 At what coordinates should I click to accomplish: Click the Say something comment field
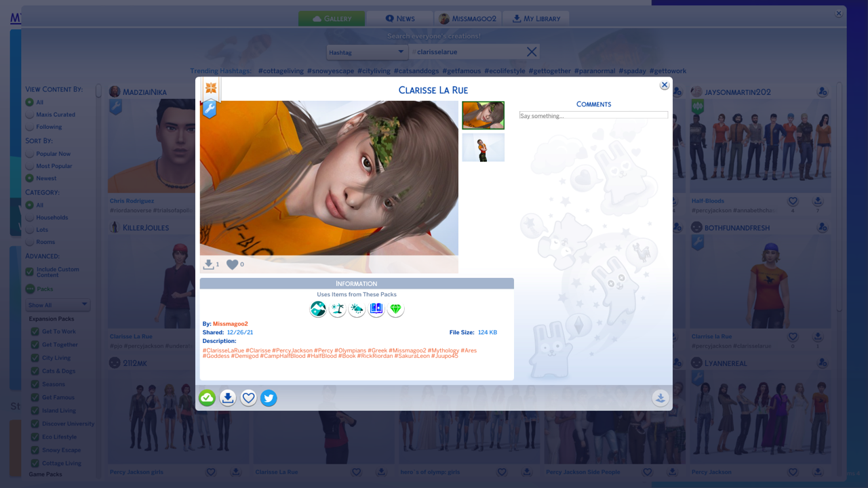coord(593,116)
